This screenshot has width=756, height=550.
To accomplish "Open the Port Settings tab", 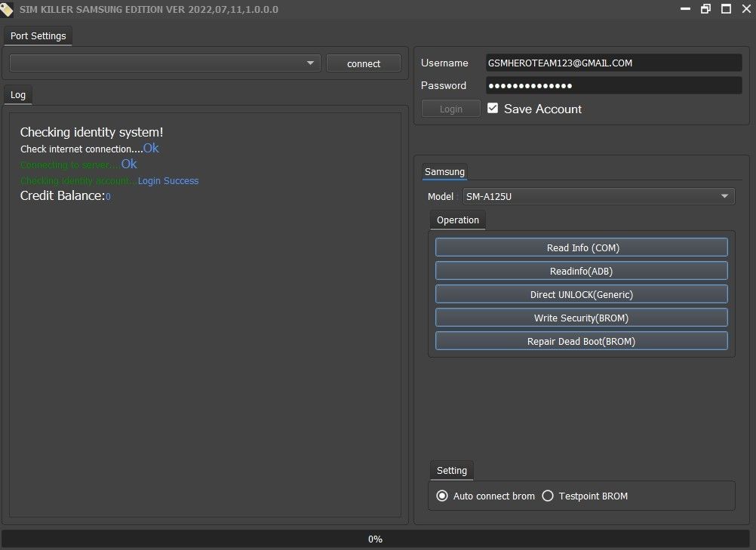I will (38, 36).
